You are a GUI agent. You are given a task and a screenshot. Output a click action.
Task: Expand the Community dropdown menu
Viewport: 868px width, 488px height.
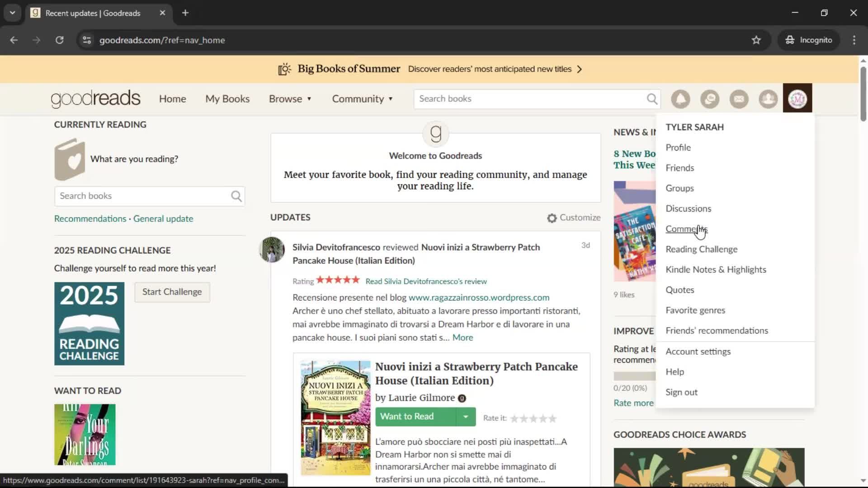(363, 99)
